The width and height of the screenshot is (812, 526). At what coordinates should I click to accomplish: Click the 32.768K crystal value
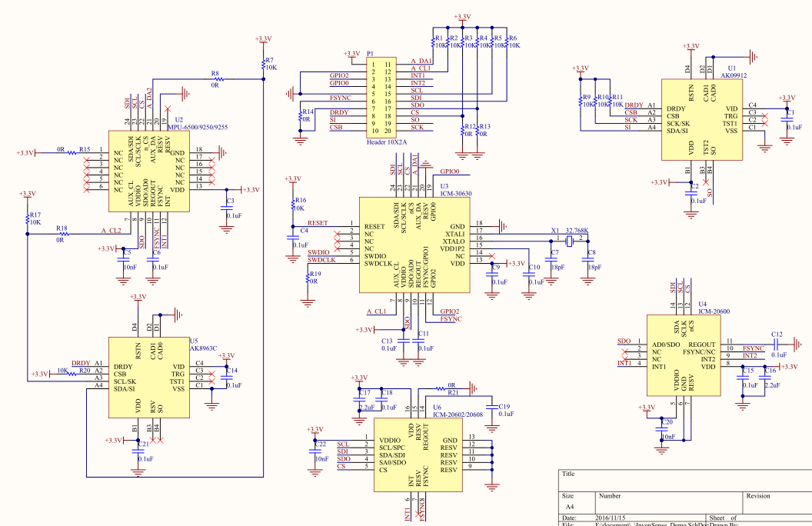click(577, 231)
